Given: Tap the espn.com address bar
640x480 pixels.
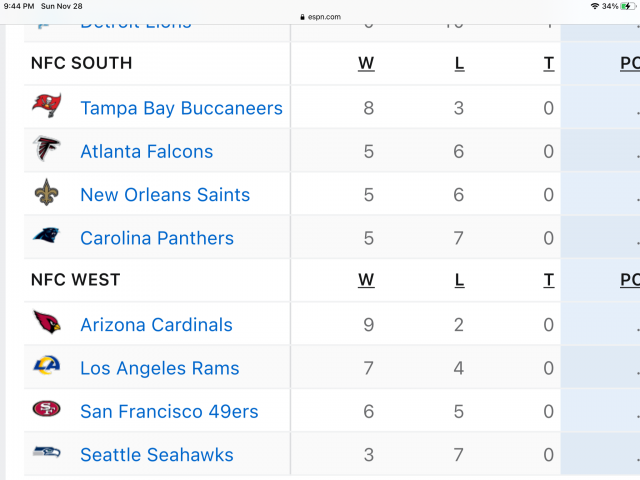Looking at the screenshot, I should 320,17.
